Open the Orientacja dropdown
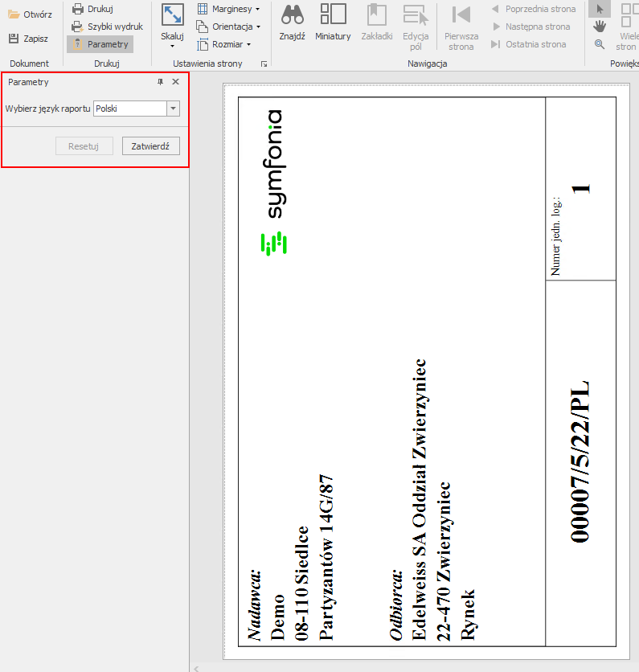Viewport: 639px width, 672px height. coord(229,27)
